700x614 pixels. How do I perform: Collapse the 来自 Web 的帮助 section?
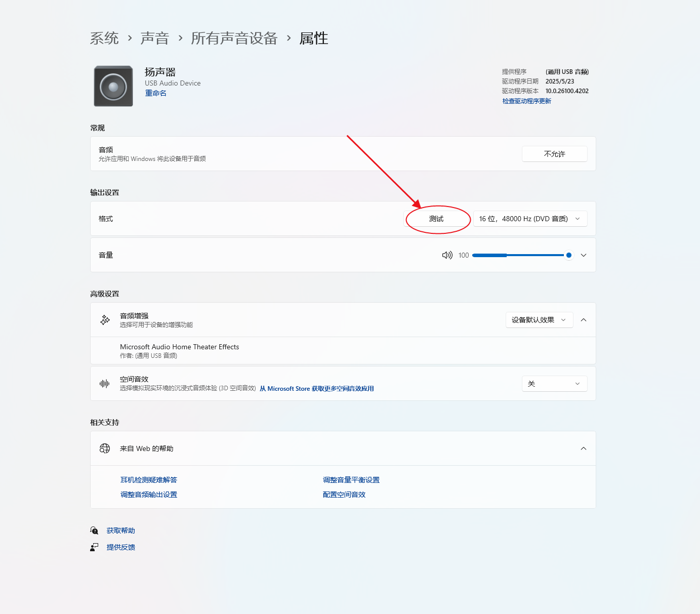(x=583, y=448)
